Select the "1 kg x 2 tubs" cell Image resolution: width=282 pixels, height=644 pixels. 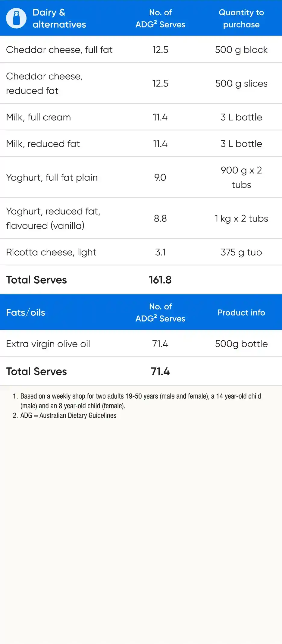[x=241, y=218]
